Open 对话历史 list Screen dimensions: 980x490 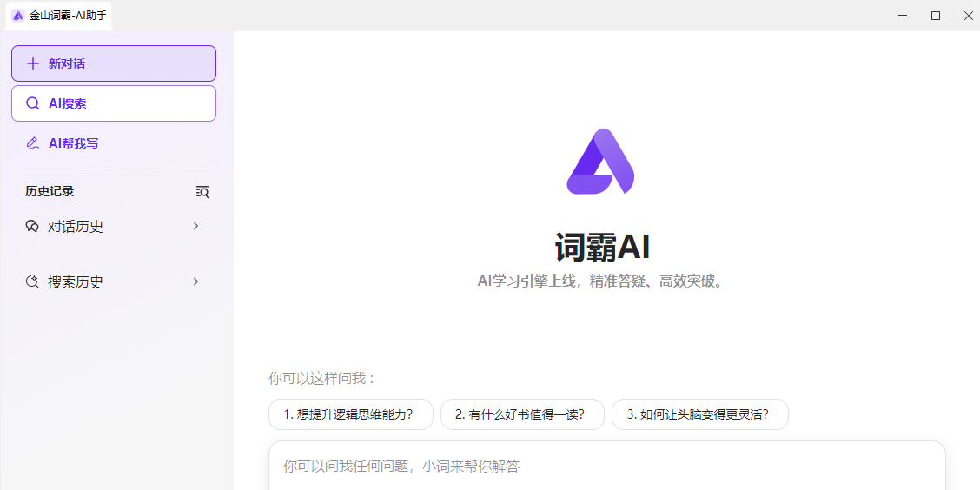click(x=114, y=226)
